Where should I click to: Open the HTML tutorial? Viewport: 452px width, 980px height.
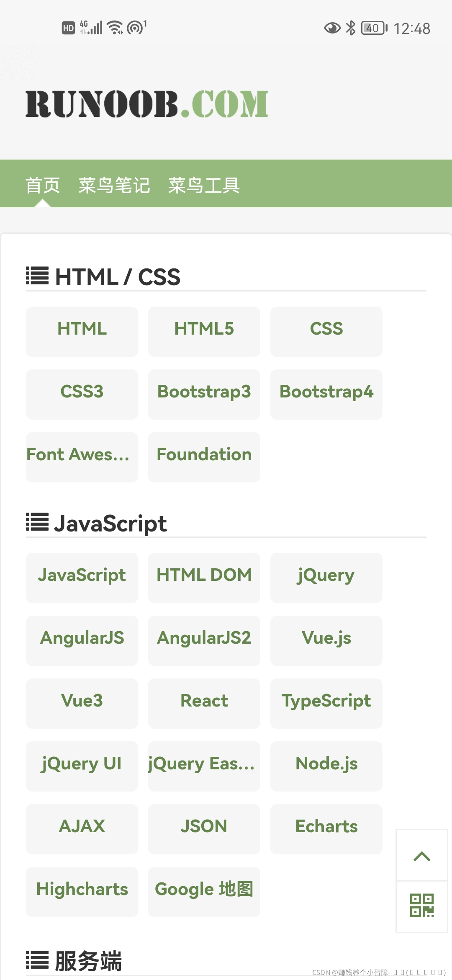pos(82,331)
